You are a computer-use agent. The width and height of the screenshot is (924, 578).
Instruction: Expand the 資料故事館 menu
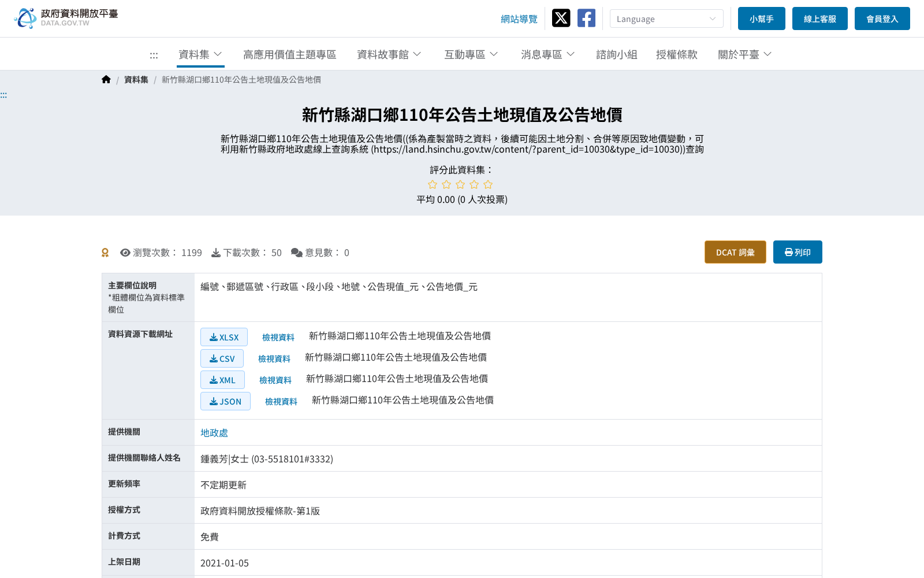coord(389,54)
